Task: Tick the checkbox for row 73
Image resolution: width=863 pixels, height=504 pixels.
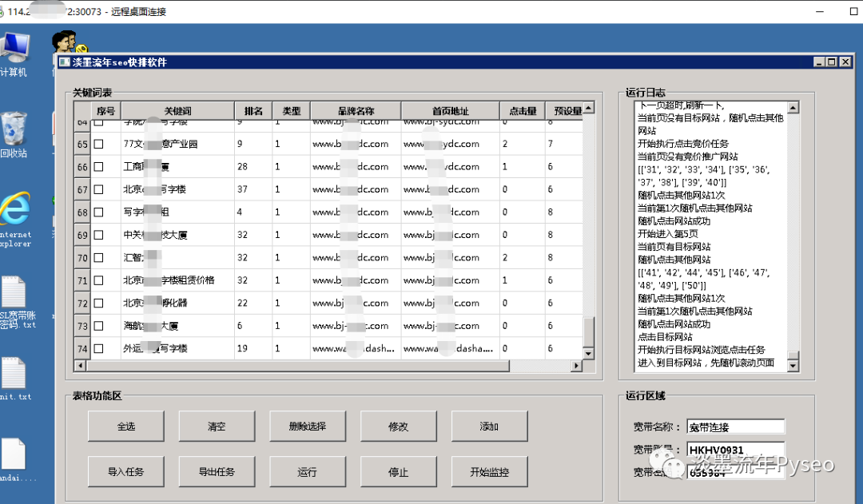Action: (98, 326)
